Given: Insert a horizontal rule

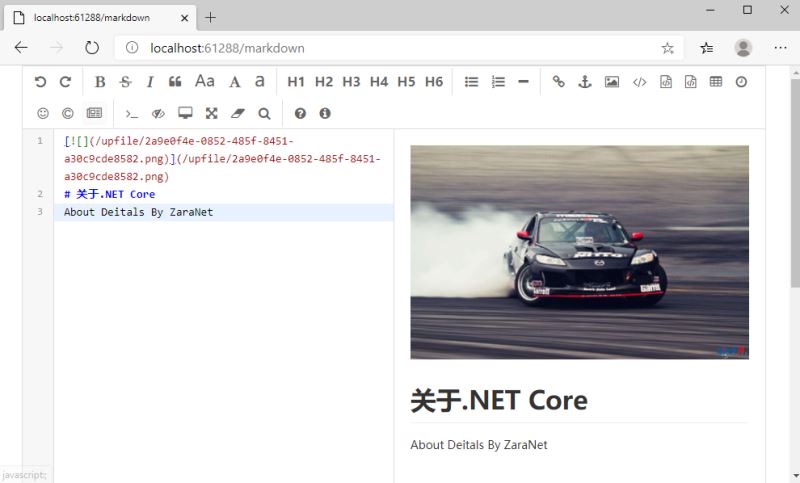Looking at the screenshot, I should pos(523,82).
